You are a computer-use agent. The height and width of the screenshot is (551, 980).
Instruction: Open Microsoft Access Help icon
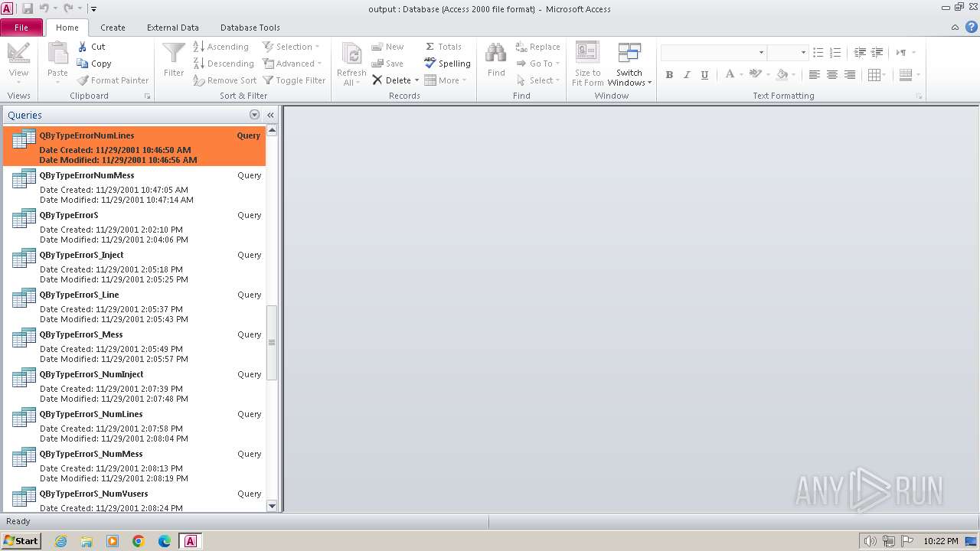(972, 27)
